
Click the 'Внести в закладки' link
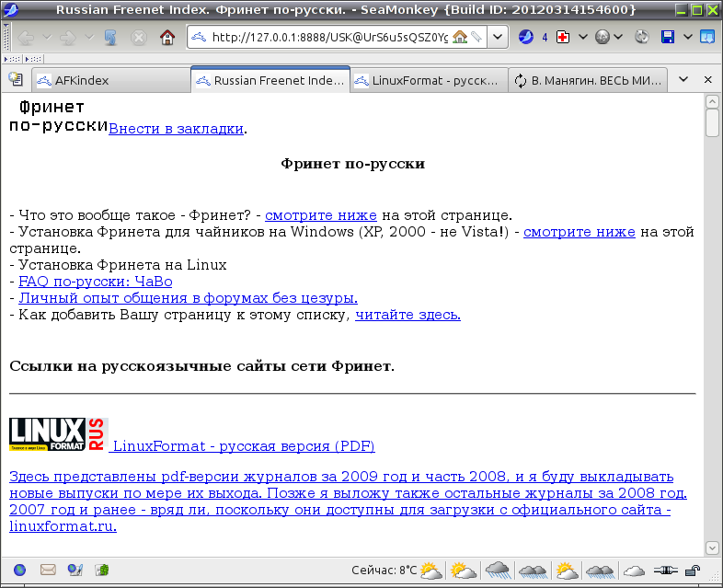coord(176,129)
